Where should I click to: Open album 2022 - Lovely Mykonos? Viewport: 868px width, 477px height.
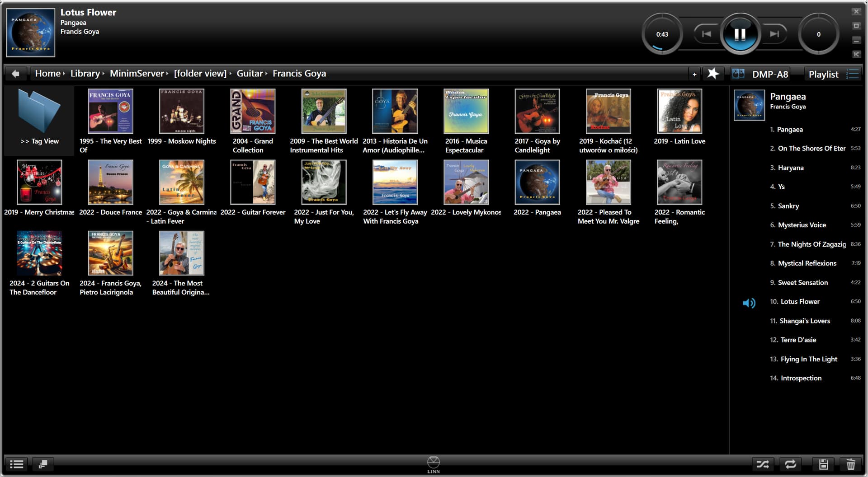click(x=466, y=188)
